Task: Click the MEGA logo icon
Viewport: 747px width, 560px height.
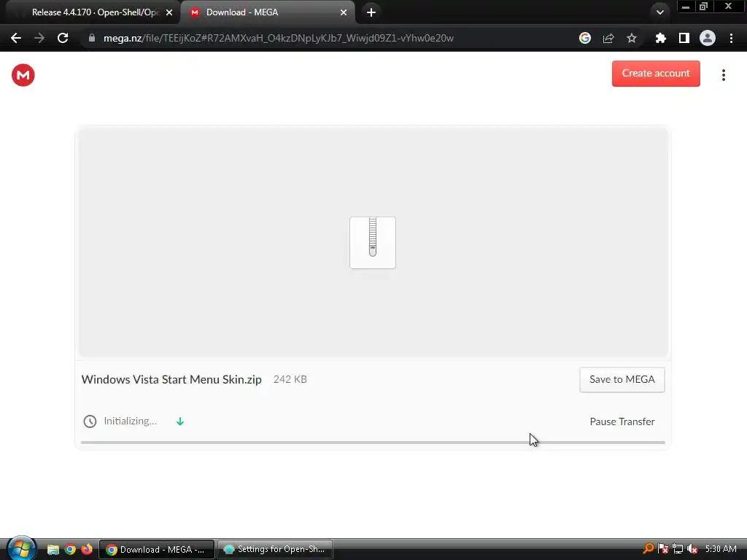Action: click(23, 75)
